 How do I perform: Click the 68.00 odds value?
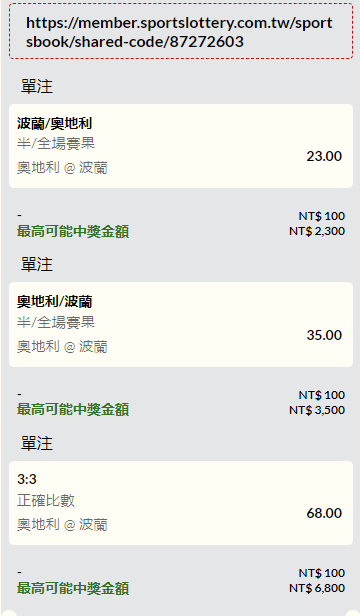pyautogui.click(x=324, y=513)
